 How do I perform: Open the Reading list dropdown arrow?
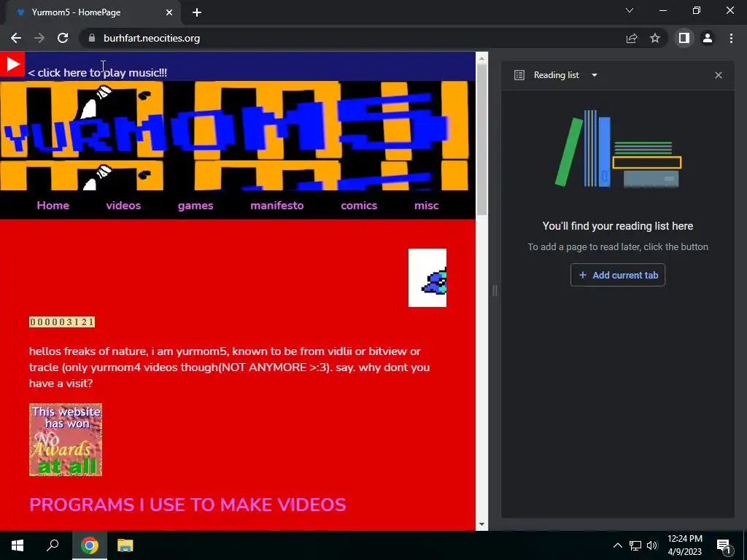(x=594, y=75)
